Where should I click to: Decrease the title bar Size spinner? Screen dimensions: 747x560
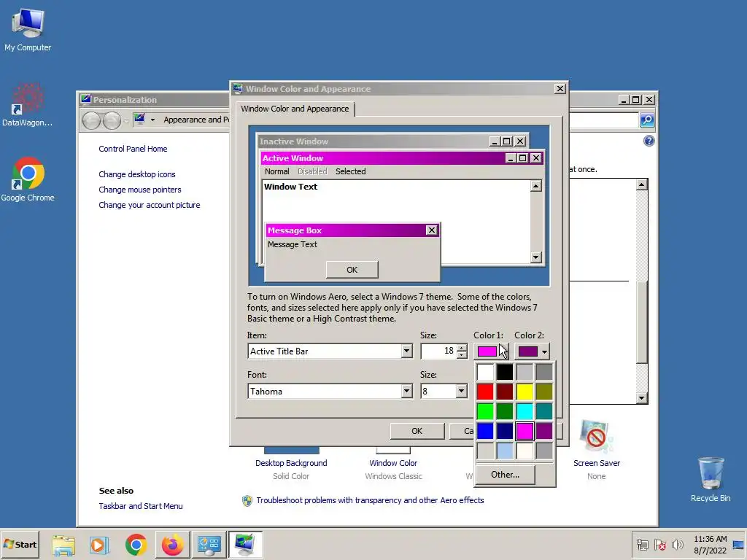tap(462, 355)
